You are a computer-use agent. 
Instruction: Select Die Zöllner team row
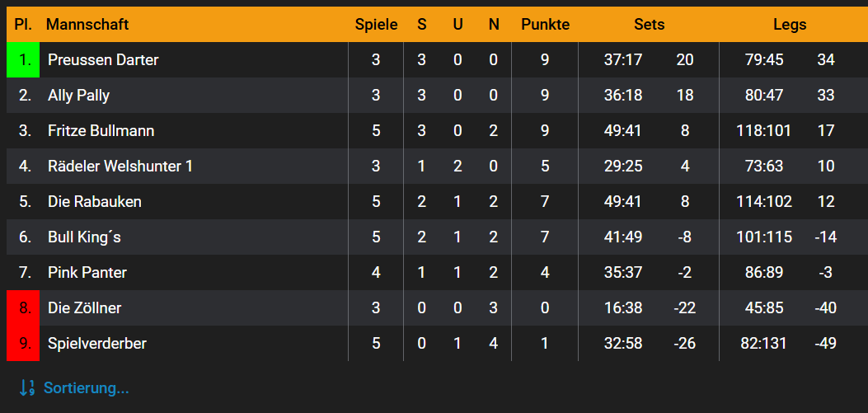coord(84,308)
